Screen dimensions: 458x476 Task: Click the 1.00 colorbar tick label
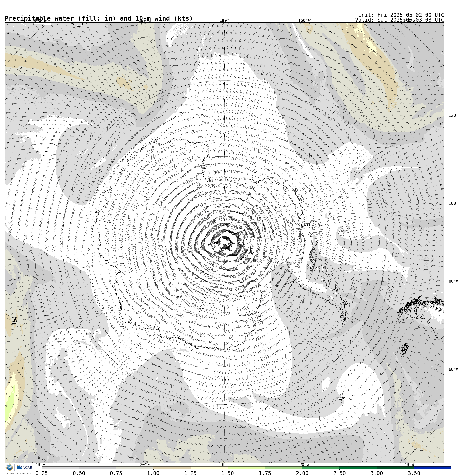point(153,473)
